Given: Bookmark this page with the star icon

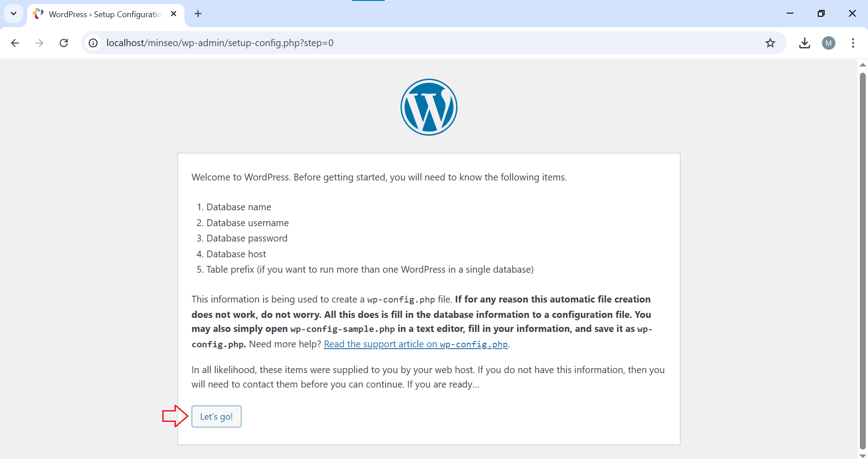Looking at the screenshot, I should click(770, 43).
